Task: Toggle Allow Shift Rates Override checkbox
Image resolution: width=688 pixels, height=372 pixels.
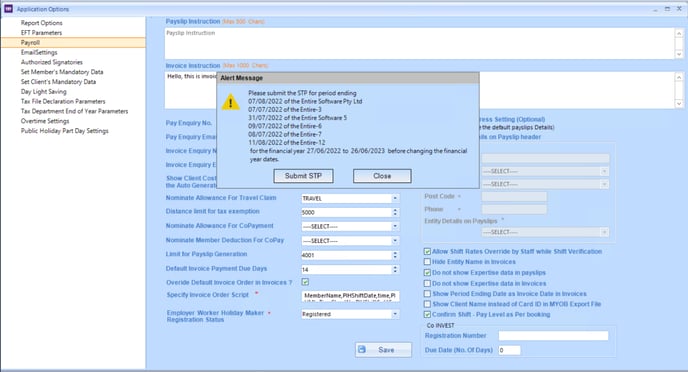Action: click(x=427, y=251)
